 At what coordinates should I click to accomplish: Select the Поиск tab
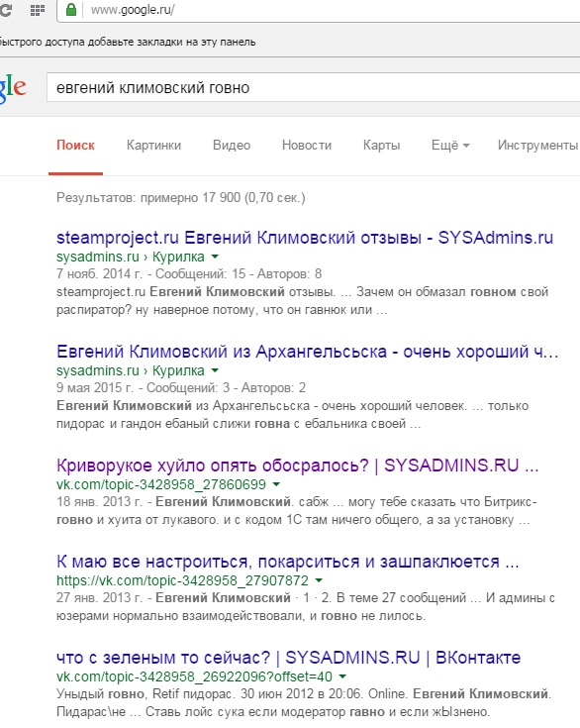click(x=75, y=146)
